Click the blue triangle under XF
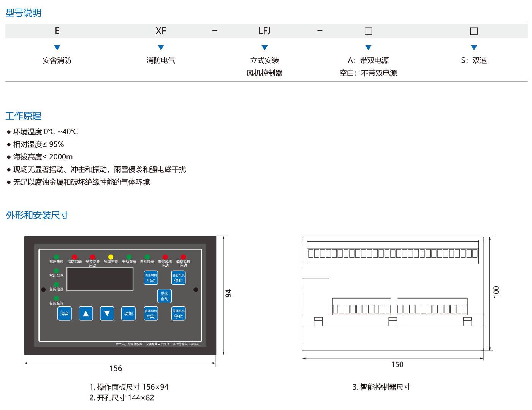Image resolution: width=532 pixels, height=410 pixels. 161,48
